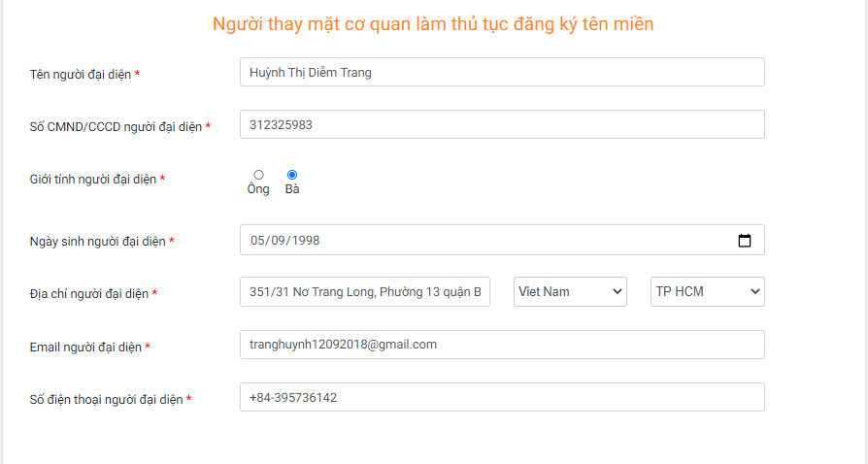868x464 pixels.
Task: Click the email field tranghuynh12092018@gmail.com
Action: click(502, 345)
